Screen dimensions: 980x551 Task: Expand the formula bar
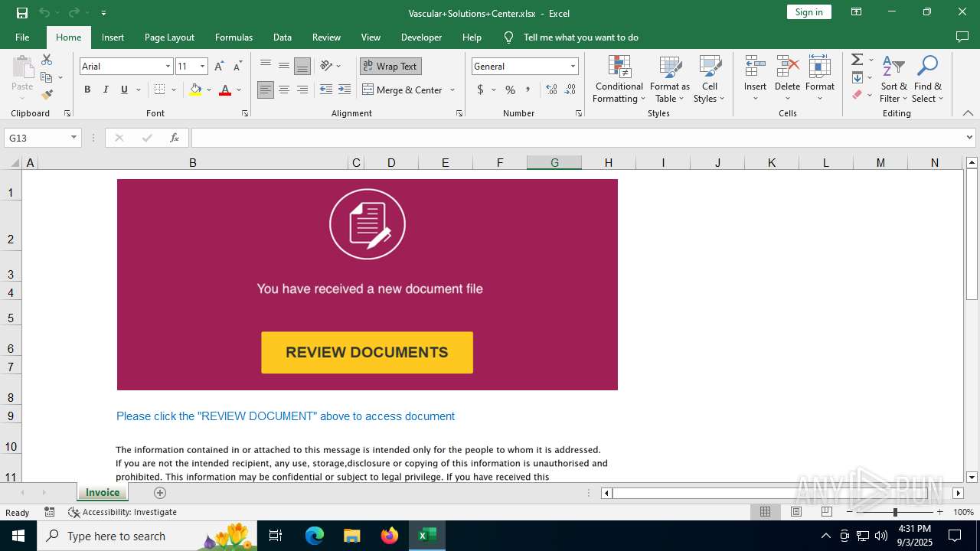point(970,138)
